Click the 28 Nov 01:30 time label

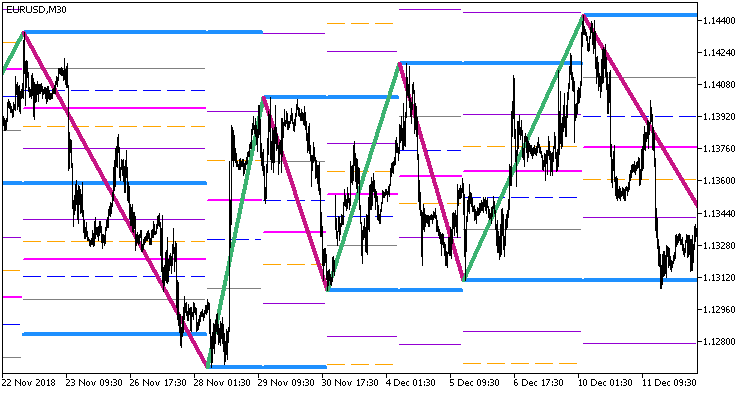(222, 383)
